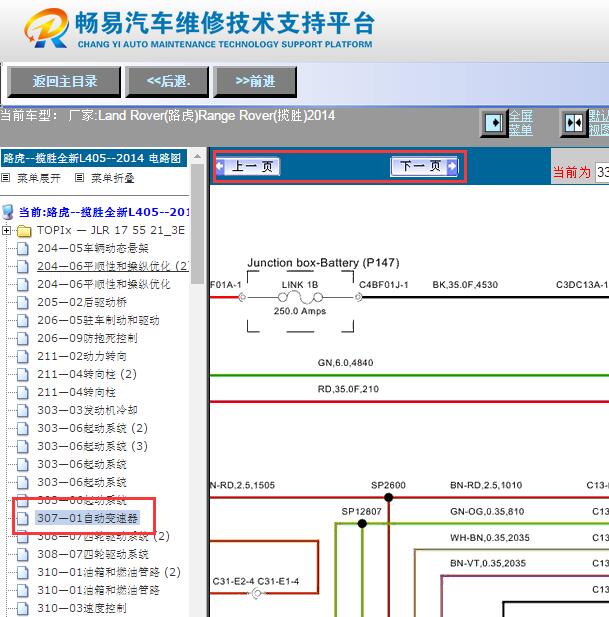This screenshot has height=617, width=609.
Task: Open the previous page with 上一页
Action: pyautogui.click(x=248, y=166)
